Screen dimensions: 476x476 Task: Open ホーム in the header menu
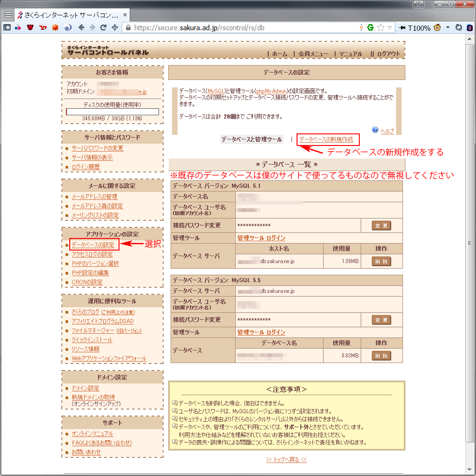click(279, 54)
